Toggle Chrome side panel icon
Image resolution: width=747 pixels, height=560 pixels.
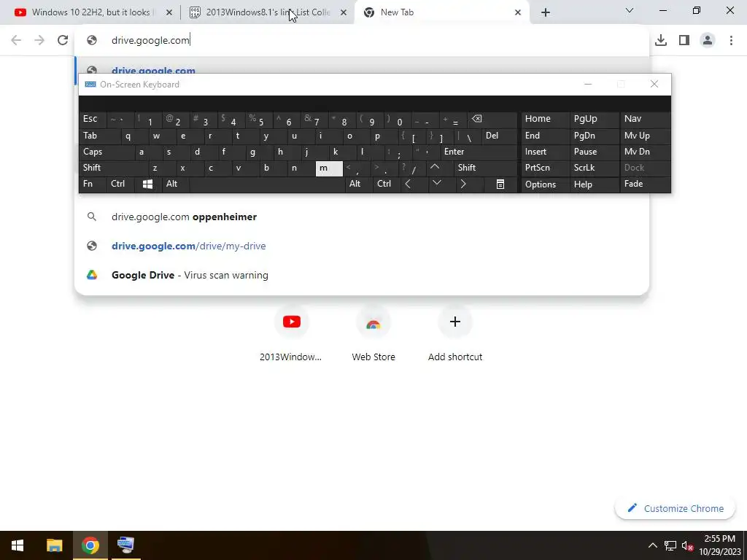pyautogui.click(x=684, y=41)
